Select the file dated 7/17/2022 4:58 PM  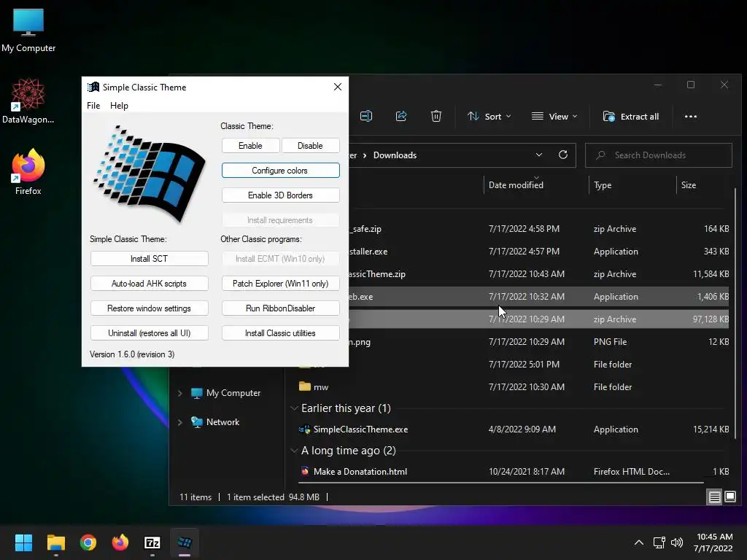(x=538, y=228)
